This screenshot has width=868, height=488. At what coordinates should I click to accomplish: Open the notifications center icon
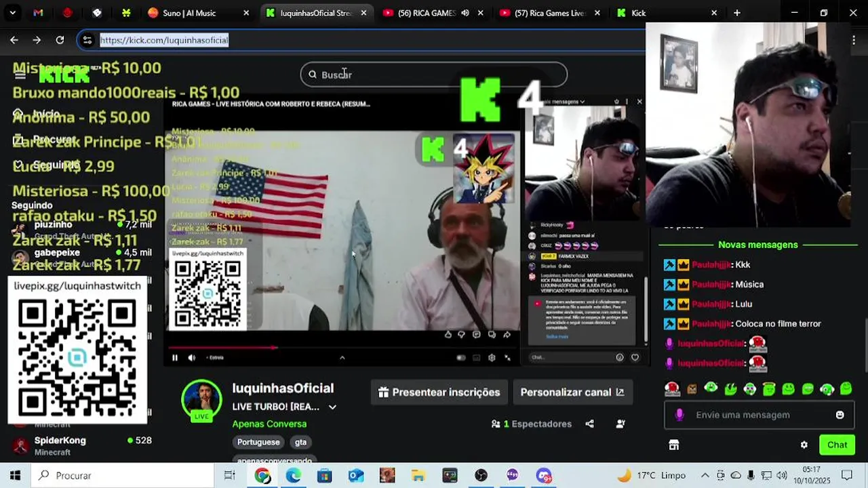pos(847,476)
